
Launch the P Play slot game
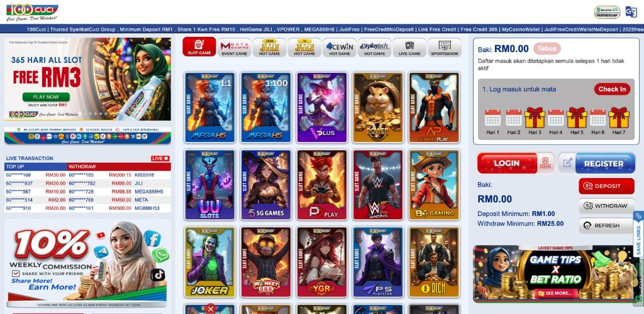(x=322, y=185)
